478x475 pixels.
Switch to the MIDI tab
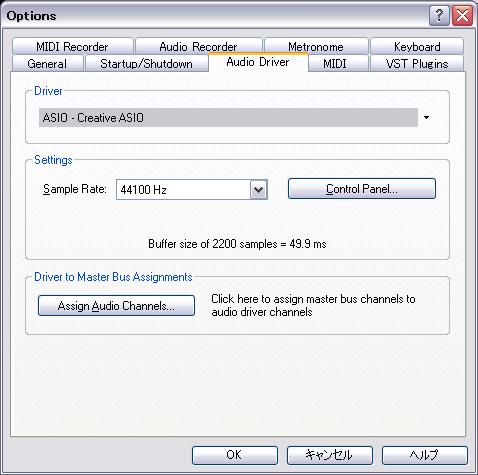(335, 63)
